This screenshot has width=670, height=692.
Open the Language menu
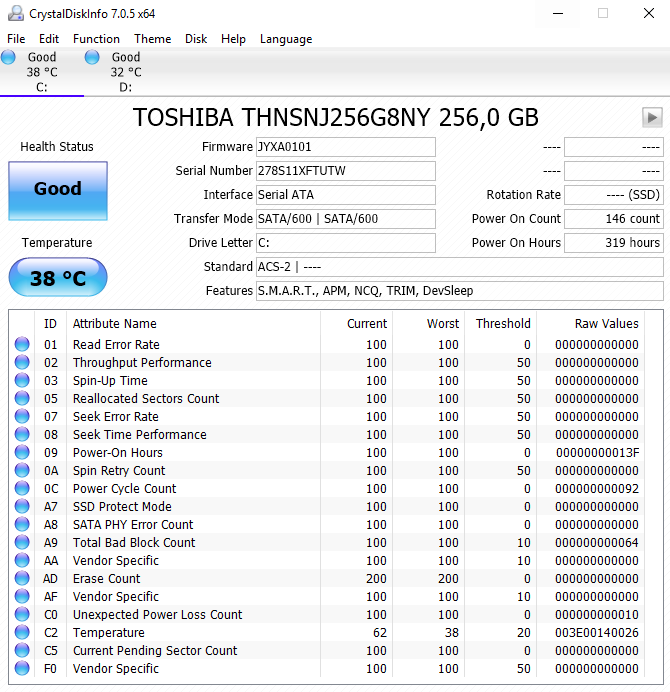coord(286,39)
